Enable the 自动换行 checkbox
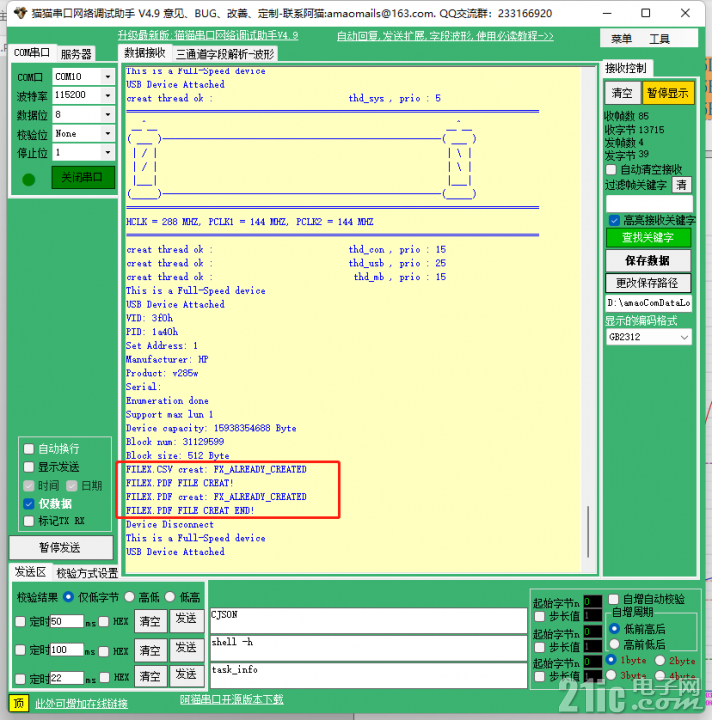The image size is (712, 720). pos(28,449)
